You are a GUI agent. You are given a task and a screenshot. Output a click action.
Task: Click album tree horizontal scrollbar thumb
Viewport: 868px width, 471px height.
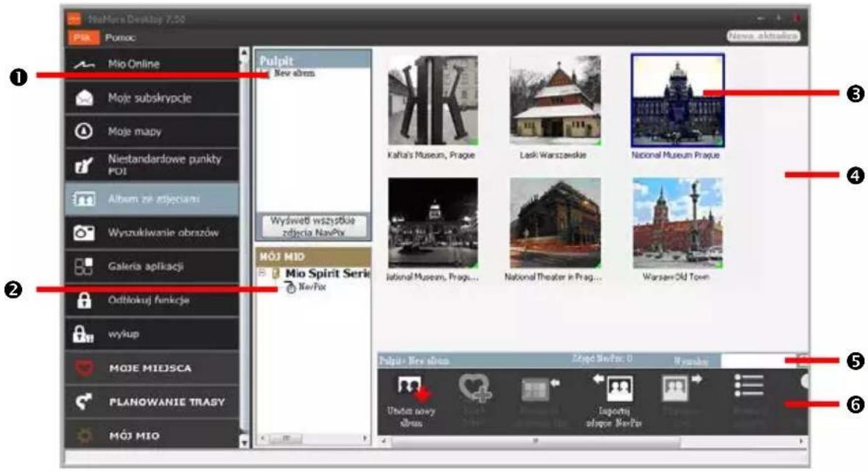286,439
